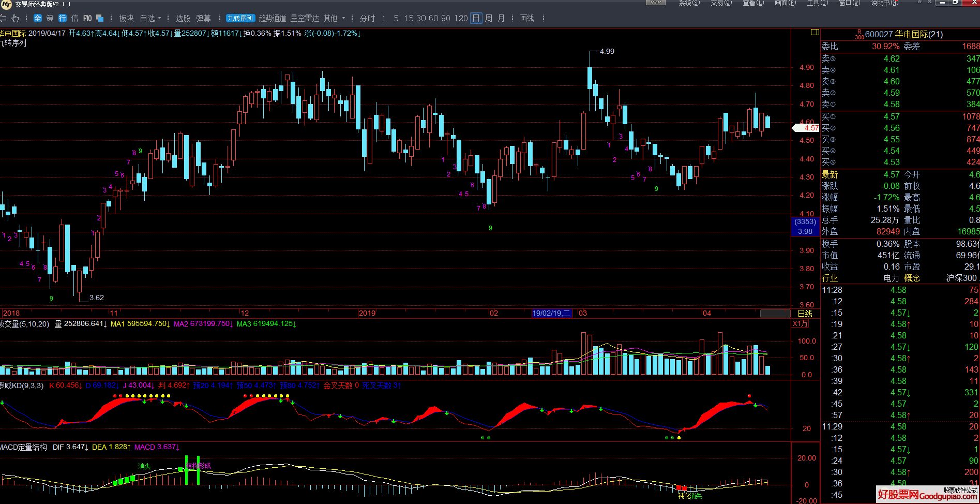Click the X1万 volume unit label
Screen dimensions: 980x504
[800, 324]
